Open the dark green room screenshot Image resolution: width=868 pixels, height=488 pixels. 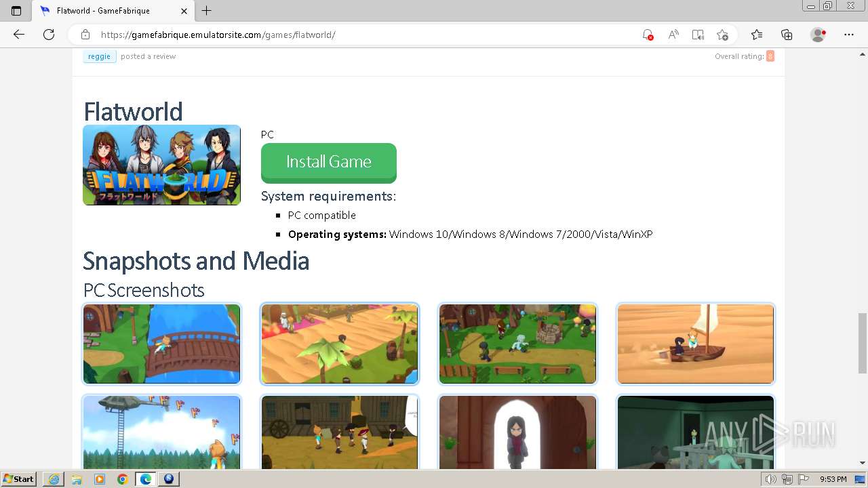point(696,432)
